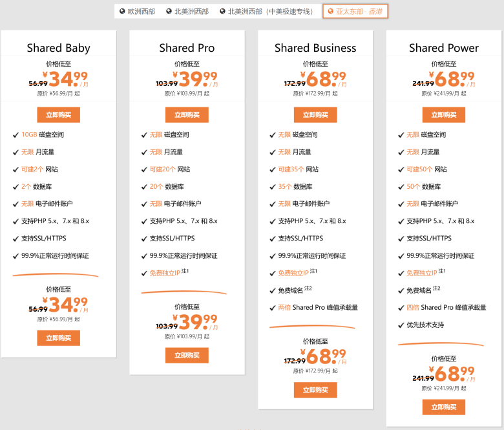Click bottom 立即购买 button in Shared Pro card
Screen dimensions: 504x430
187,356
